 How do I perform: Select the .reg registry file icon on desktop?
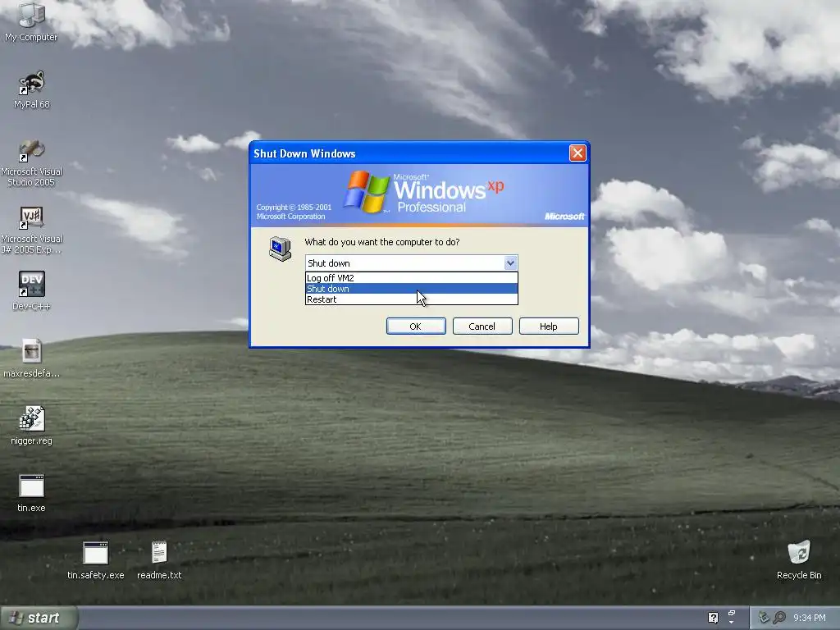[32, 426]
